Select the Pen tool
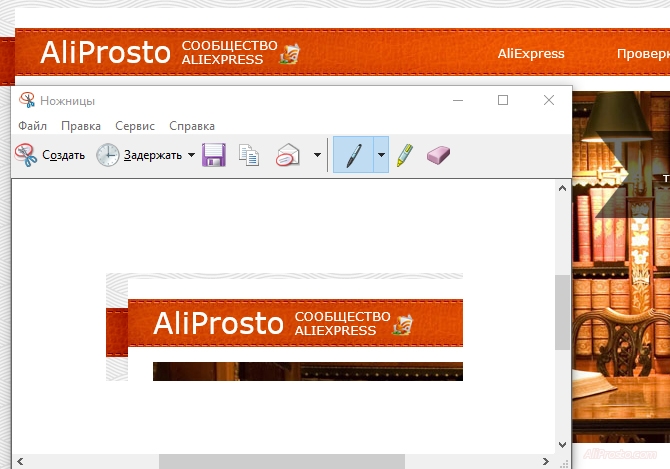 pyautogui.click(x=353, y=155)
